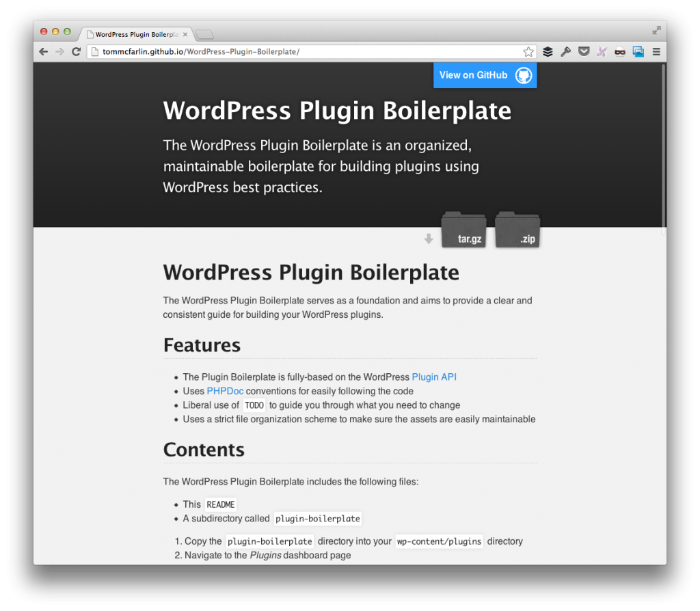Screen dimensions: 700x611
Task: Click the macOS red close window button
Action: tap(44, 31)
